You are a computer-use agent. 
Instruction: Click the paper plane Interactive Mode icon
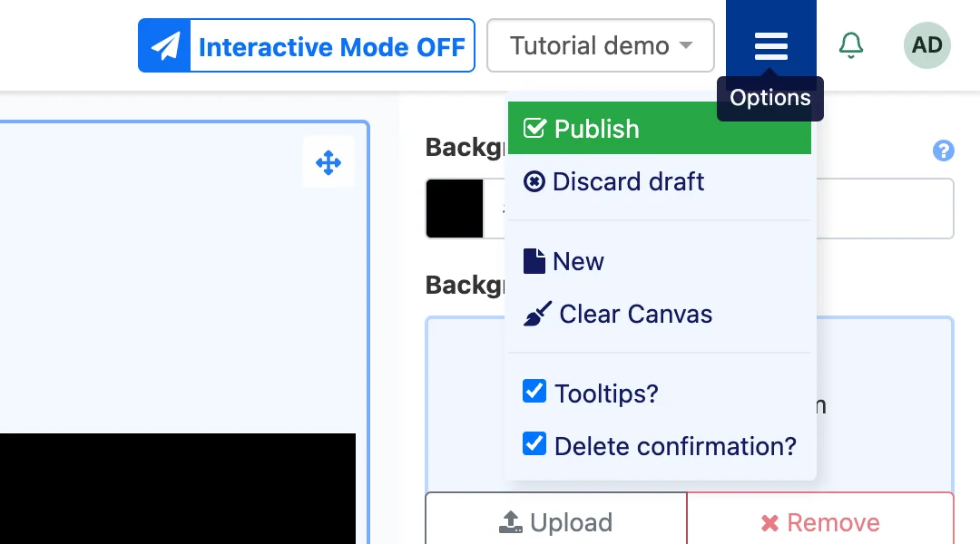coord(164,45)
